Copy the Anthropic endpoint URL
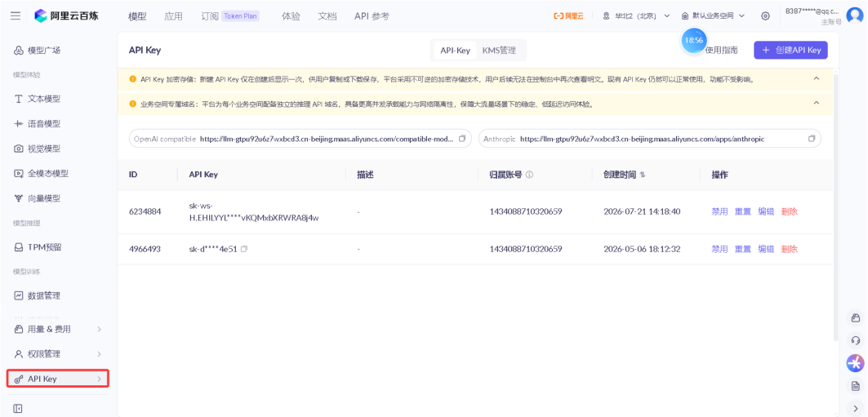868x417 pixels. 812,139
